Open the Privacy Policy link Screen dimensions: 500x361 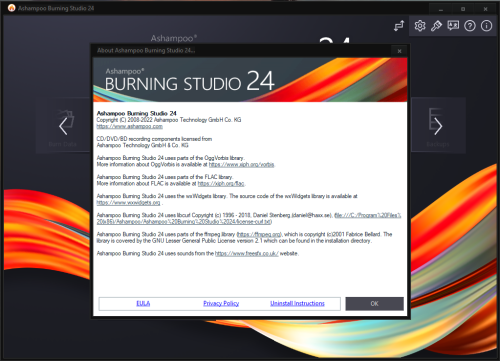coord(221,303)
